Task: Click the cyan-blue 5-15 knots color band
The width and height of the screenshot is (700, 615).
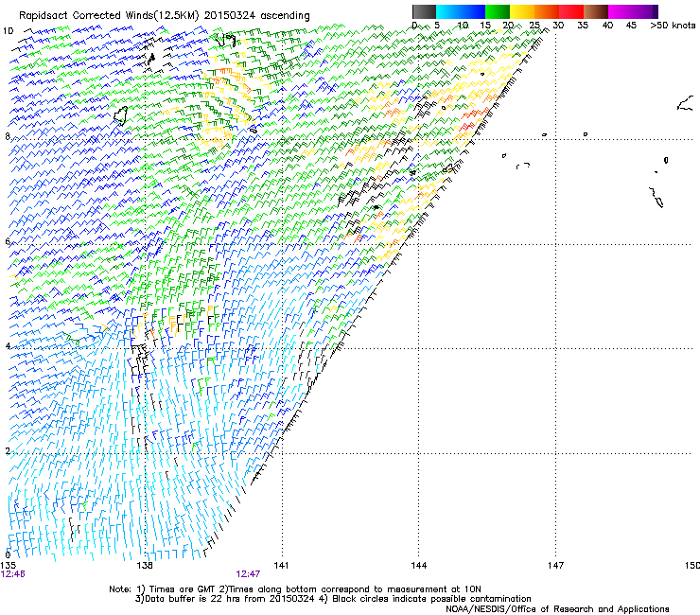Action: (x=461, y=11)
